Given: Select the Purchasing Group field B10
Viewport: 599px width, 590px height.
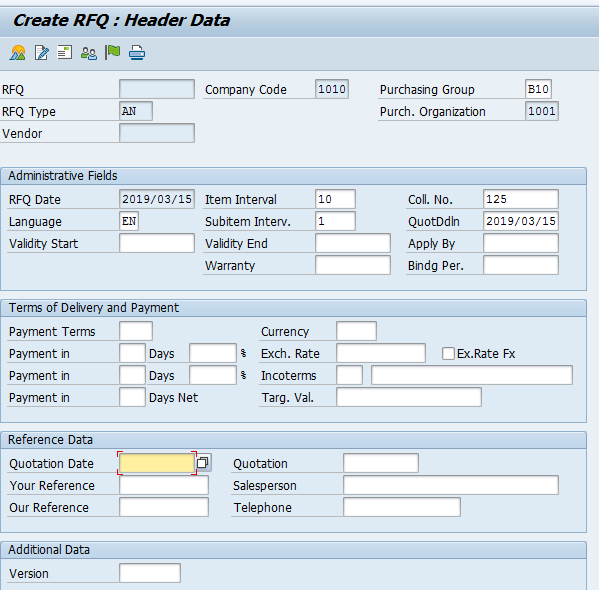Looking at the screenshot, I should pyautogui.click(x=538, y=89).
